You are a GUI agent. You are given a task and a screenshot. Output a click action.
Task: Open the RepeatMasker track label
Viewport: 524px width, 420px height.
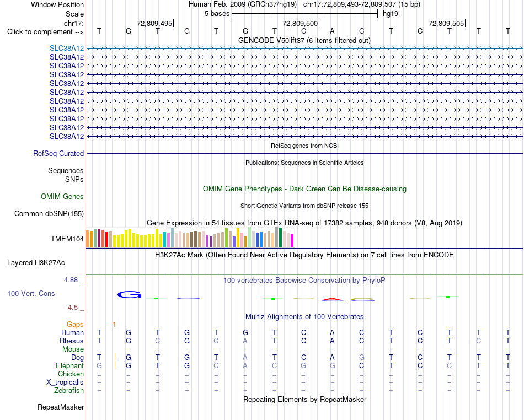(x=61, y=407)
